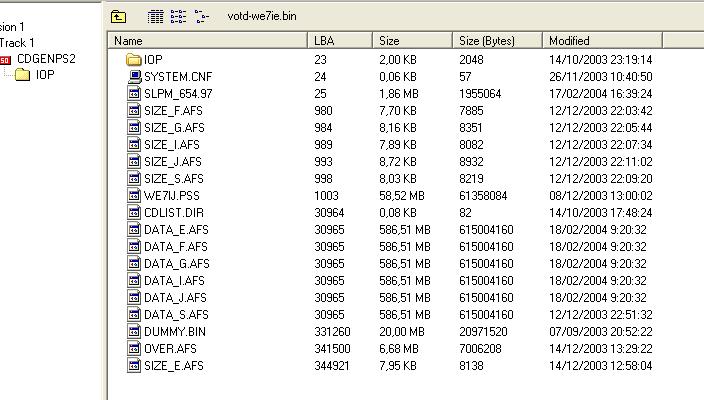Click size value 20,00 MB
Screen dimensions: 704x400
pos(402,331)
